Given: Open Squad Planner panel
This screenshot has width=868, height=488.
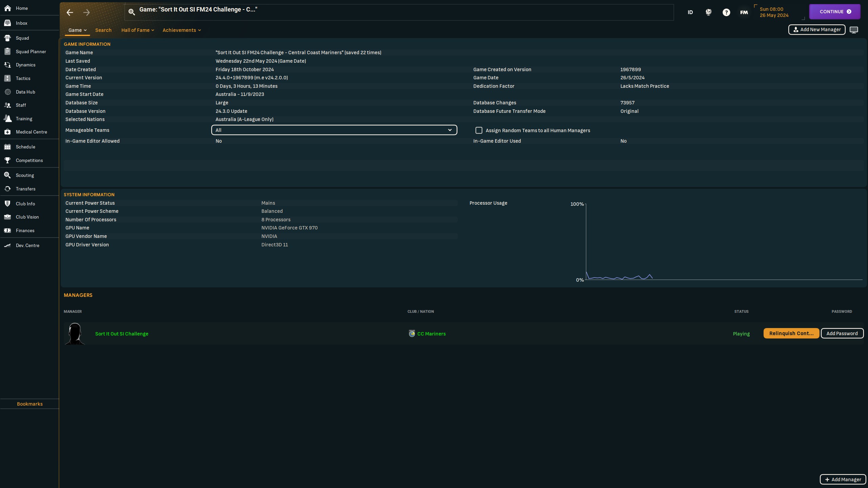Looking at the screenshot, I should click(30, 51).
